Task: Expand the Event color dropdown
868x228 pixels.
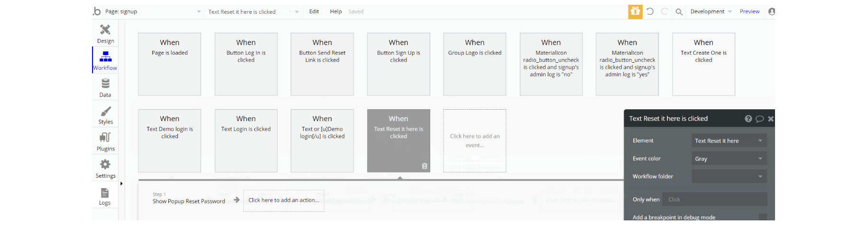Action: tap(729, 159)
